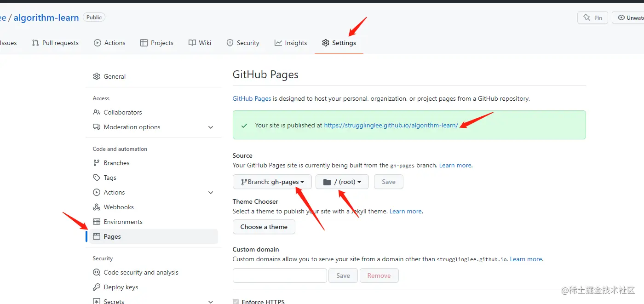The height and width of the screenshot is (304, 644).
Task: Open the published site URL link
Action: coord(391,125)
